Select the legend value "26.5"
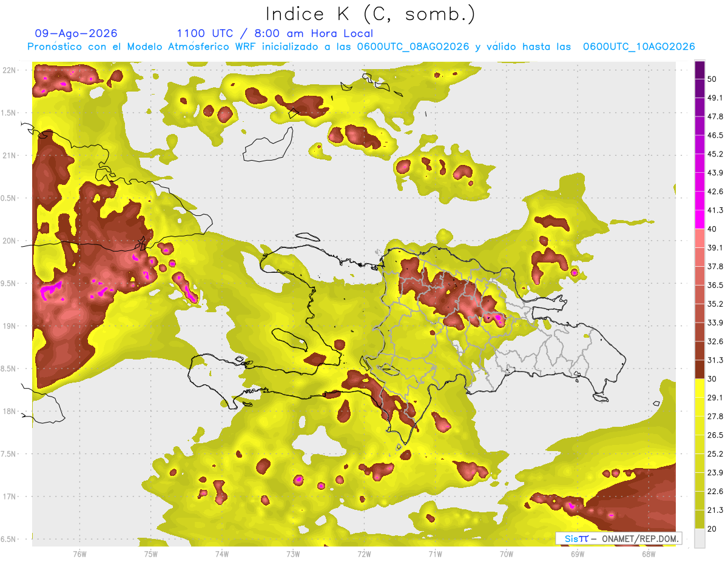 [715, 435]
